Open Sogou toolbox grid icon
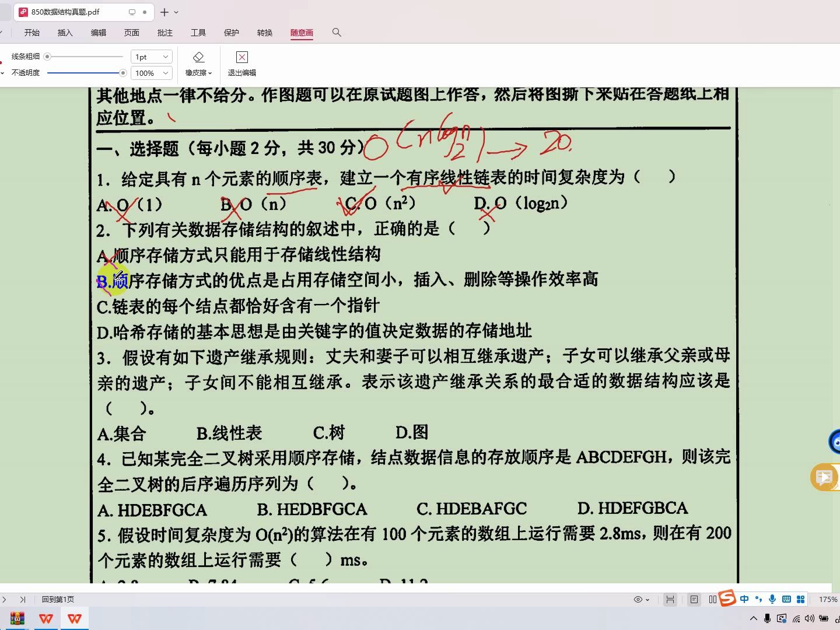 [x=800, y=599]
